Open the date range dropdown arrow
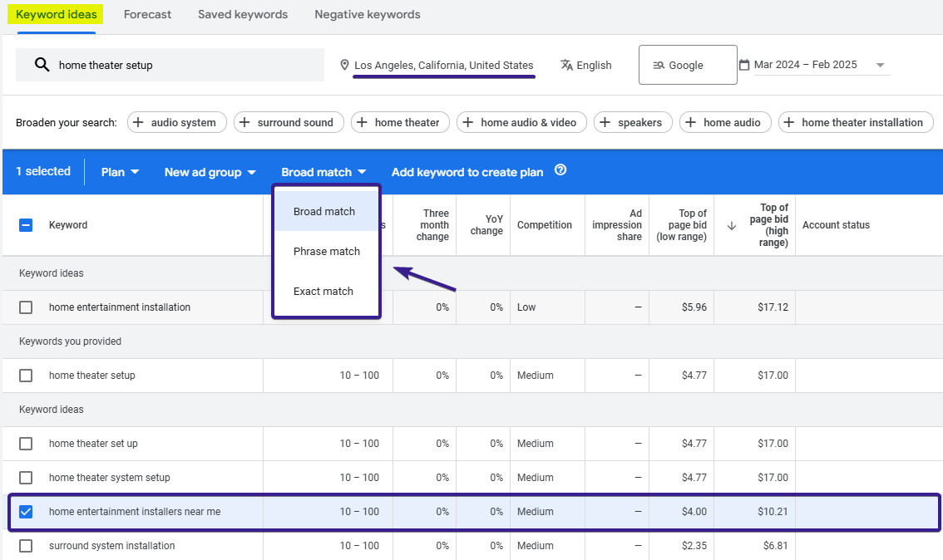 (880, 65)
